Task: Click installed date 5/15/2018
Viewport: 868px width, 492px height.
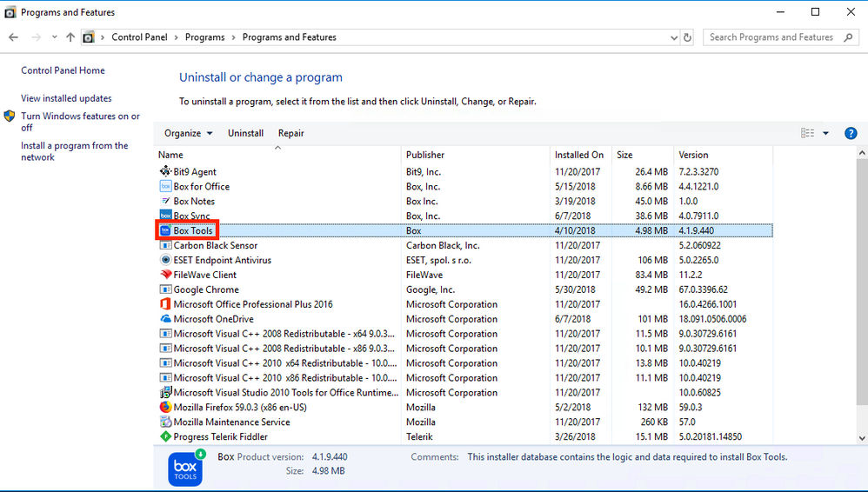Action: pyautogui.click(x=575, y=187)
